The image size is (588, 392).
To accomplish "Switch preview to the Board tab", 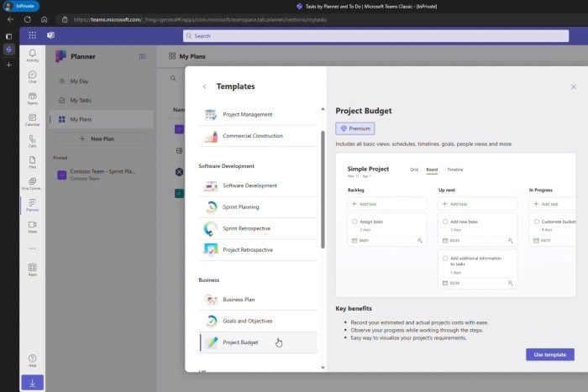I will pyautogui.click(x=432, y=170).
